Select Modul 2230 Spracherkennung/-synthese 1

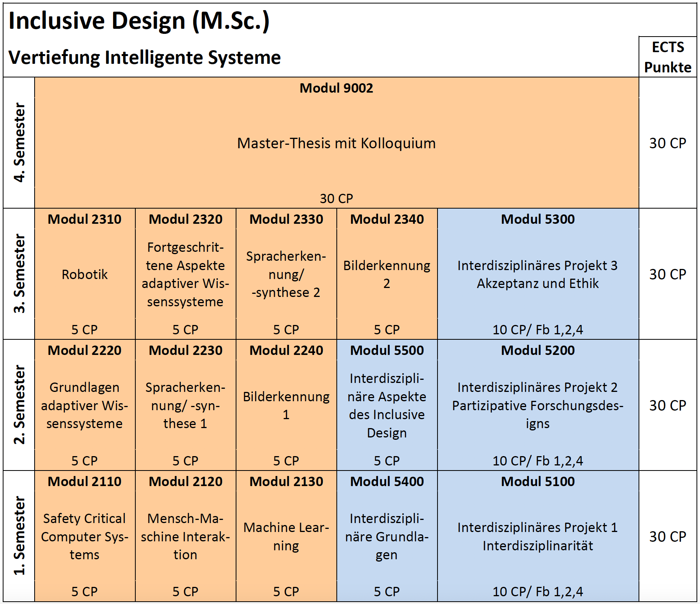point(185,405)
